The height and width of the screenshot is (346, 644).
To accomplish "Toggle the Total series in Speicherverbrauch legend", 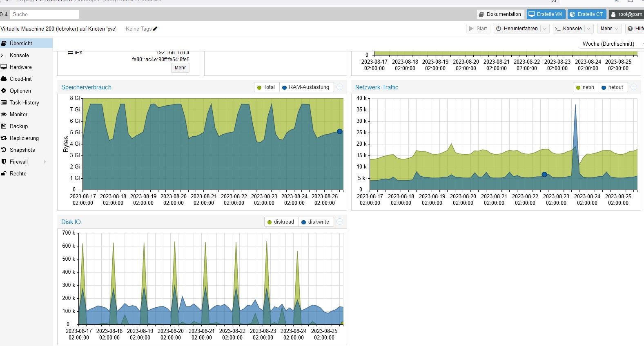I will [266, 87].
